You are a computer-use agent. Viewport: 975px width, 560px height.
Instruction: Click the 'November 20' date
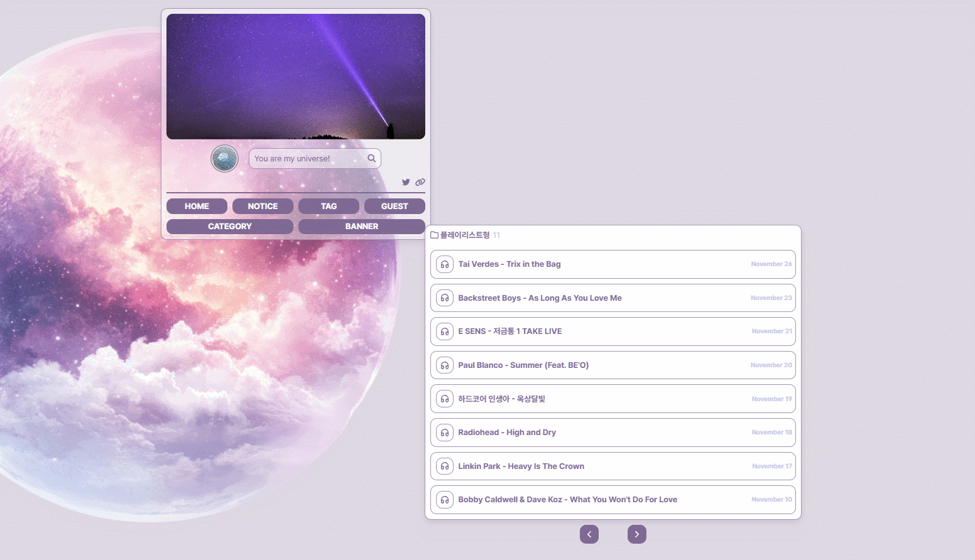(x=771, y=365)
